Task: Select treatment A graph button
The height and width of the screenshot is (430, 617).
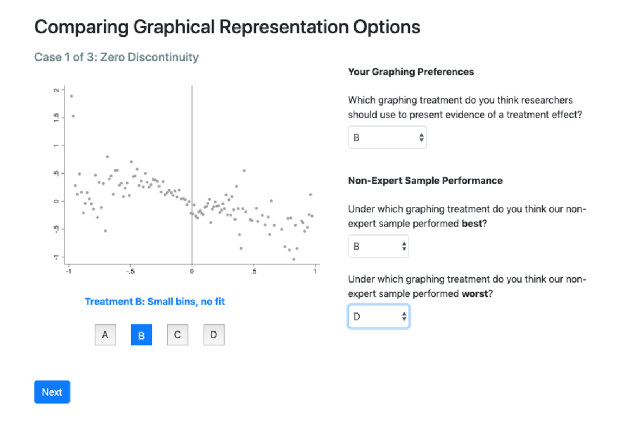Action: (105, 335)
